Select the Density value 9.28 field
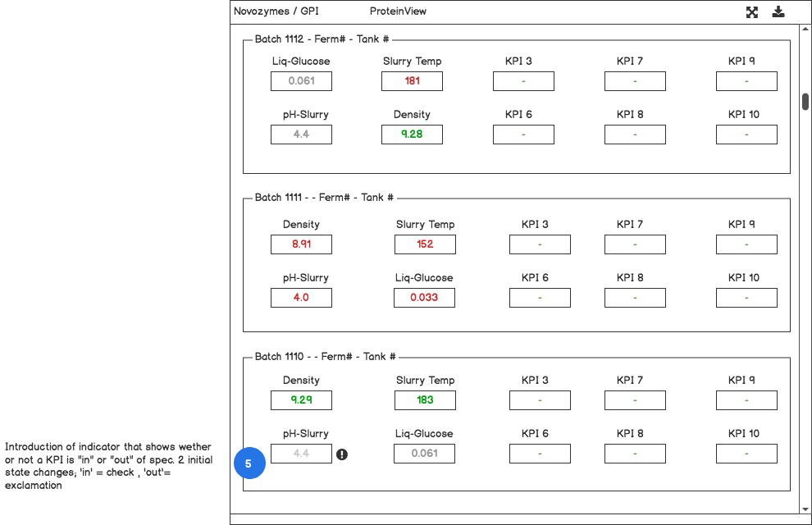This screenshot has width=812, height=525. tap(412, 135)
